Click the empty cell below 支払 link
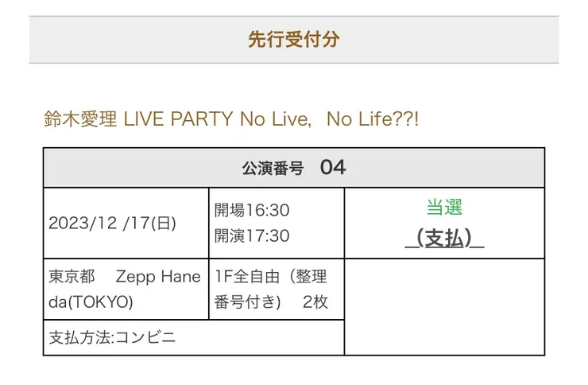Image resolution: width=588 pixels, height=385 pixels. coord(444,306)
